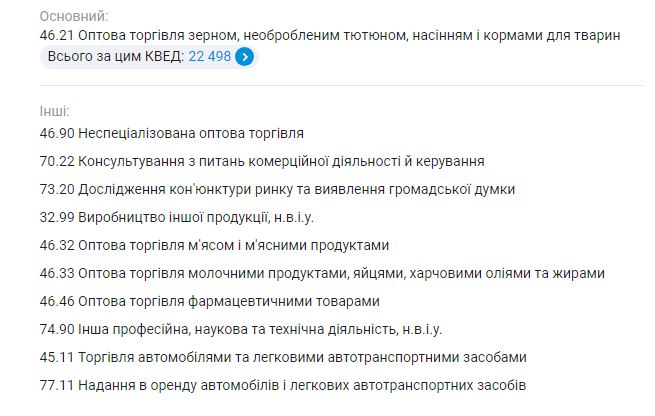Click the 'Основний:' heading

pyautogui.click(x=73, y=16)
